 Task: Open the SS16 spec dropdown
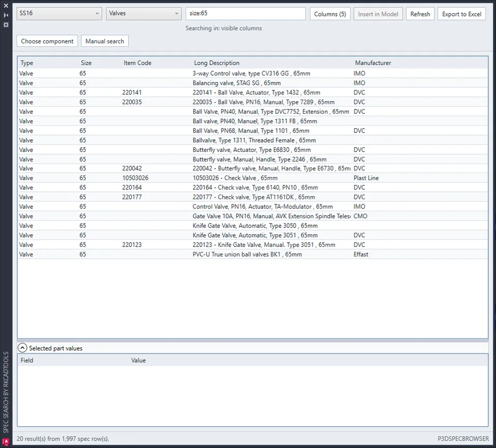click(x=59, y=13)
